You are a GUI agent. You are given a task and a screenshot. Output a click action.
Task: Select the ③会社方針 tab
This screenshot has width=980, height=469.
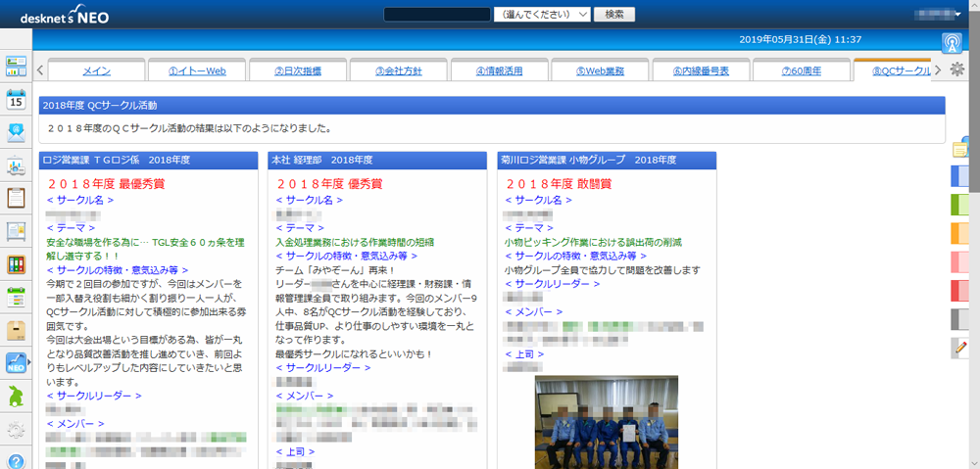[398, 70]
